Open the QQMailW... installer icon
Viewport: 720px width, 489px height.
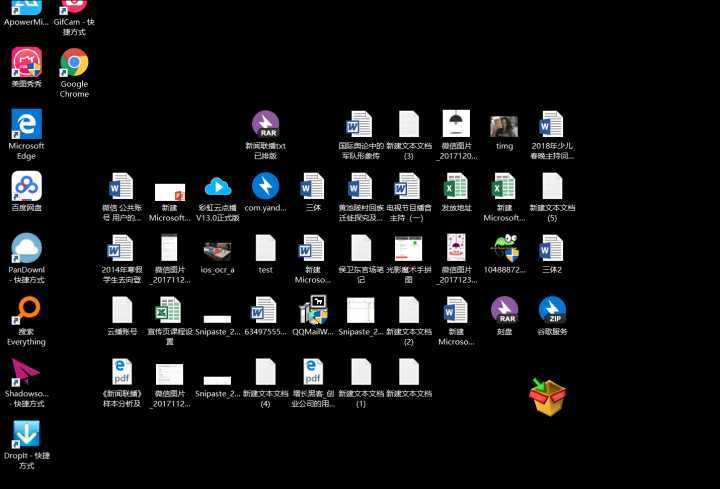(x=313, y=310)
